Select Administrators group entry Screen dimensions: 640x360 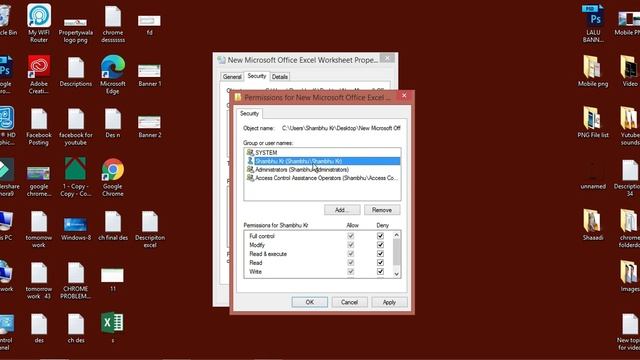pos(322,169)
